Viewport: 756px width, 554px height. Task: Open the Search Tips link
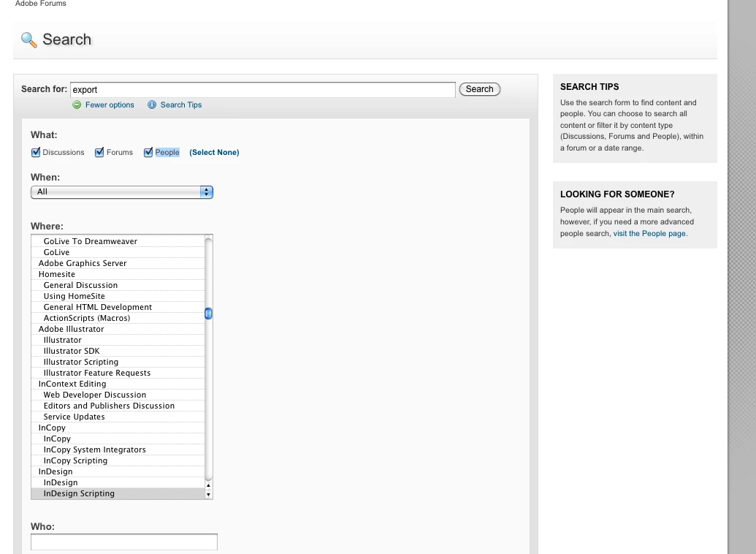point(181,105)
